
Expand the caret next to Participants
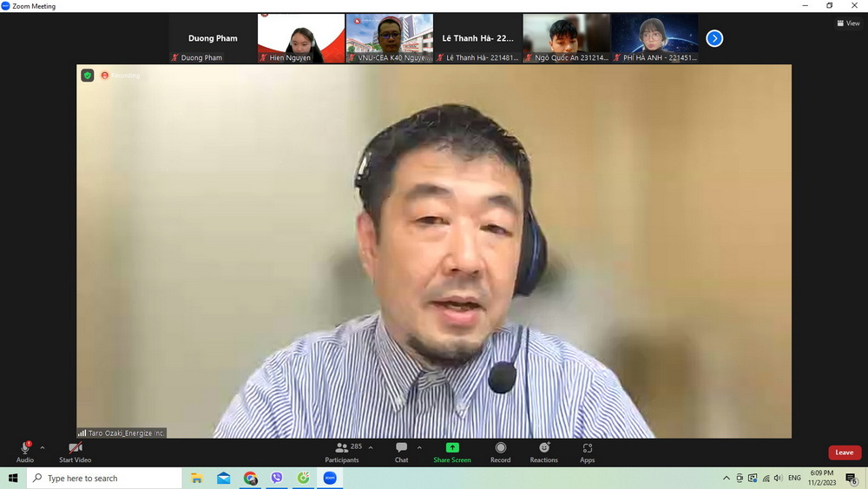pos(371,448)
